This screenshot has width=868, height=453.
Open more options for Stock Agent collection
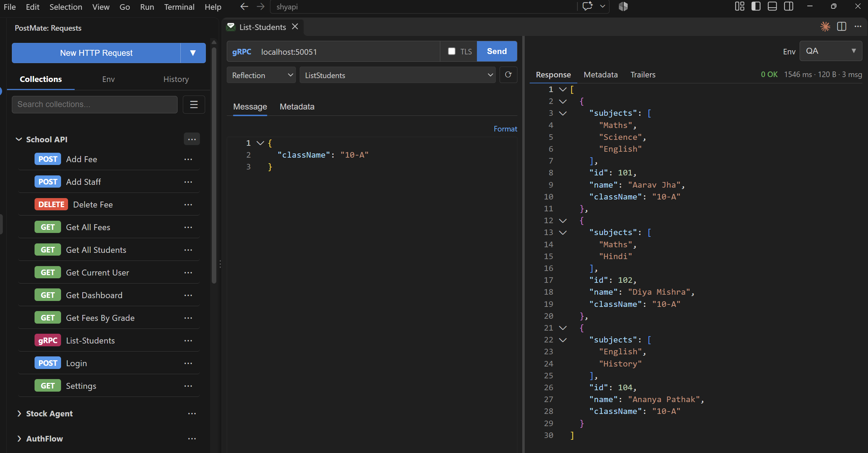(x=192, y=414)
